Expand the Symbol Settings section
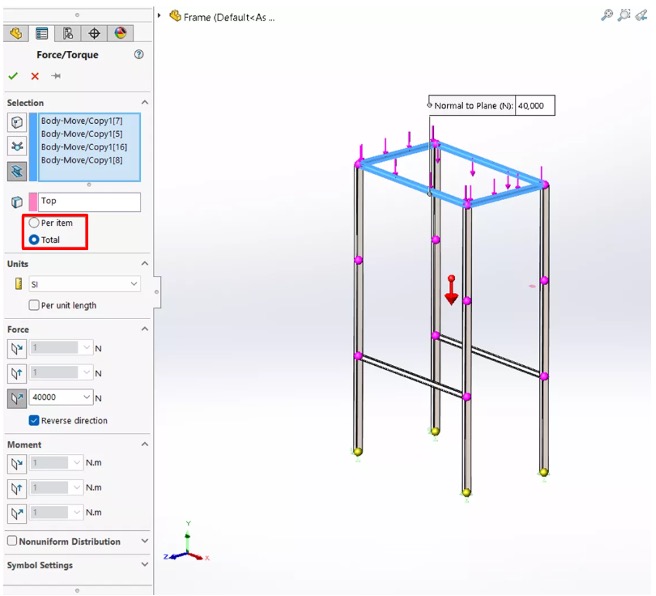Image resolution: width=656 pixels, height=596 pixels. point(145,565)
